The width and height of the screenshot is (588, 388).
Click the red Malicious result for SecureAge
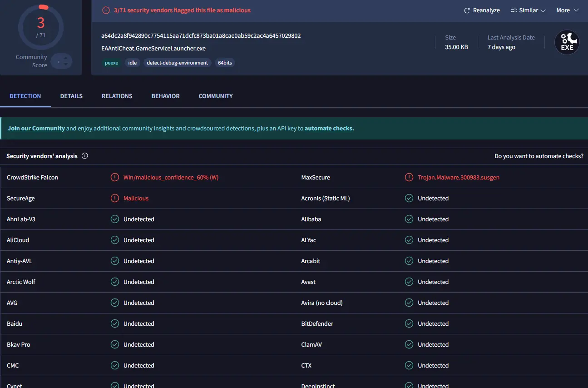click(136, 198)
